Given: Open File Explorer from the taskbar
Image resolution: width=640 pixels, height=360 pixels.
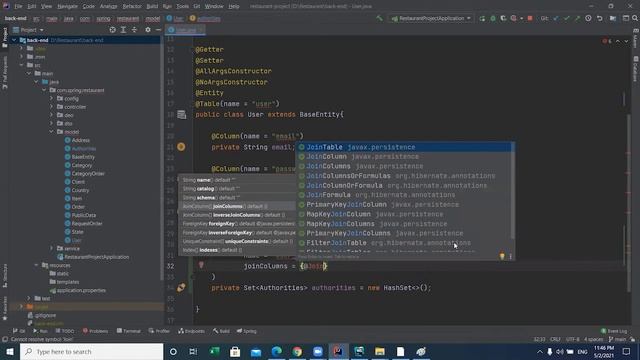Looking at the screenshot, I should tap(380, 351).
